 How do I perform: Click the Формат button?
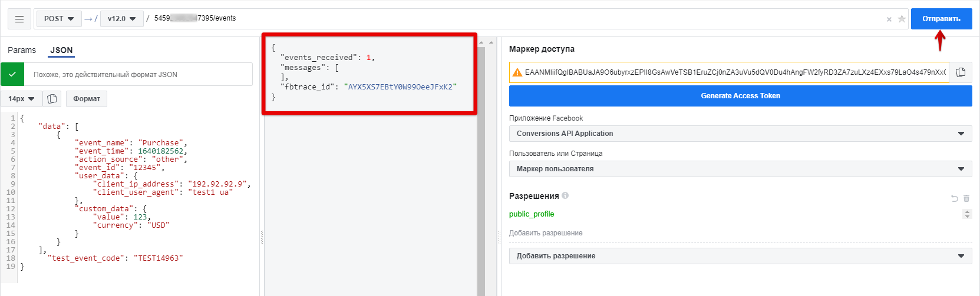pos(87,99)
